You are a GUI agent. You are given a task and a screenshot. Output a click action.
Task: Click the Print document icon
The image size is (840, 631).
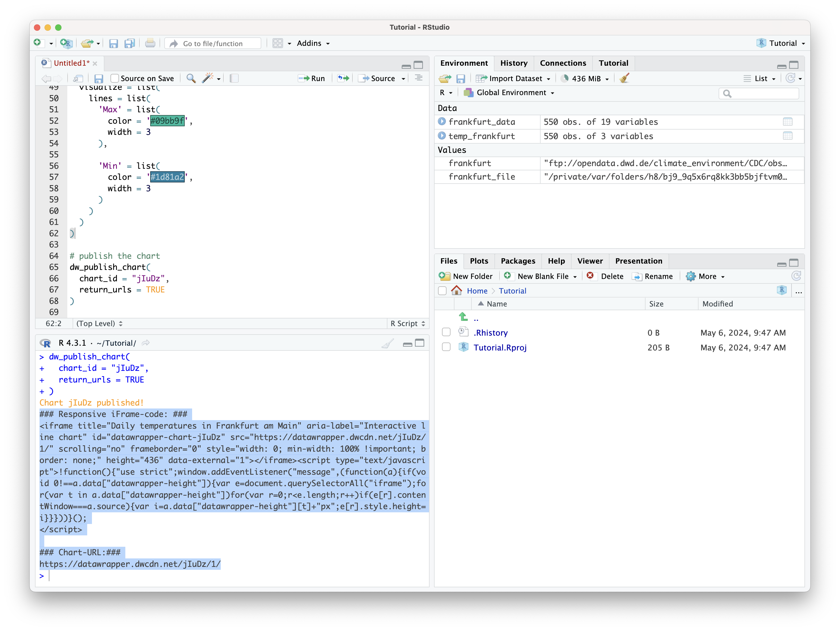click(150, 43)
